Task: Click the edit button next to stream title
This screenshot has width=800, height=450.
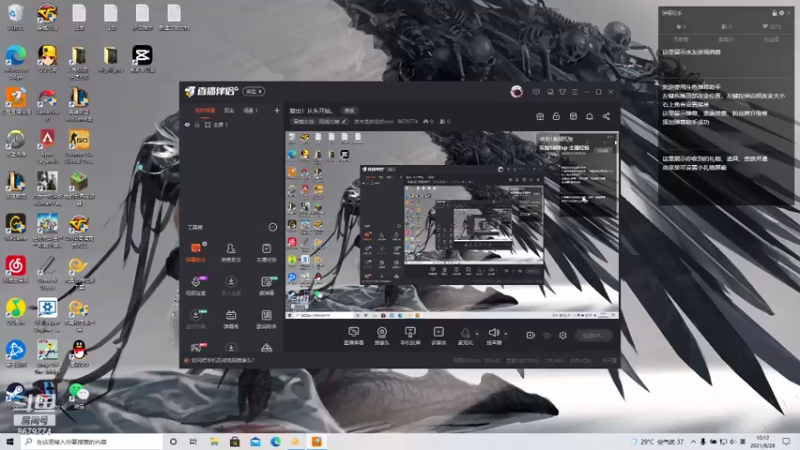Action: tap(349, 110)
